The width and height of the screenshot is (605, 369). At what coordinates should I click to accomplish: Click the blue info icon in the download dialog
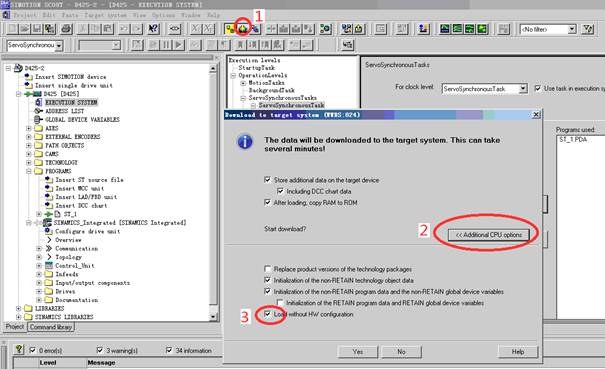pos(245,142)
